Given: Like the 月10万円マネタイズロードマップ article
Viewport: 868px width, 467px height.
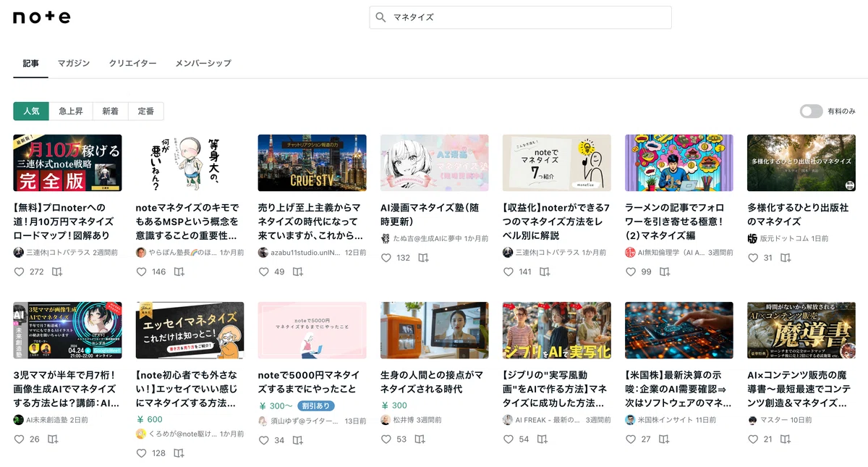Looking at the screenshot, I should click(20, 272).
